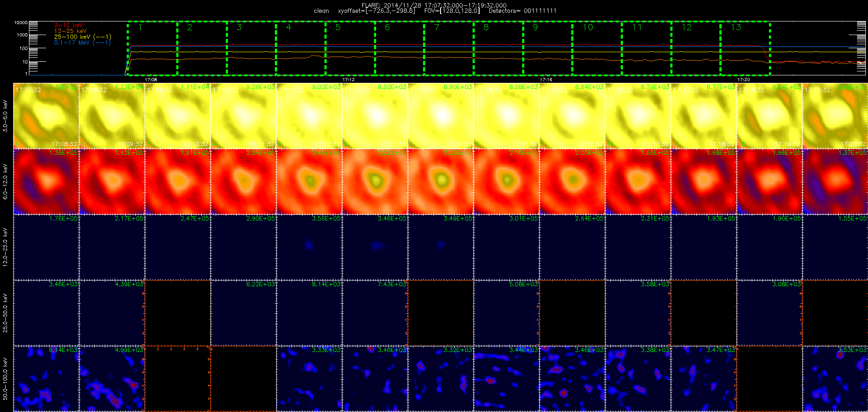Click the orange 12-25 keV legend entry

tap(70, 31)
